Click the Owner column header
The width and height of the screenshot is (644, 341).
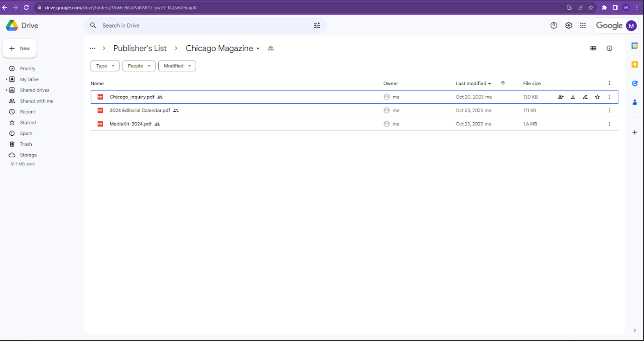[x=391, y=84]
